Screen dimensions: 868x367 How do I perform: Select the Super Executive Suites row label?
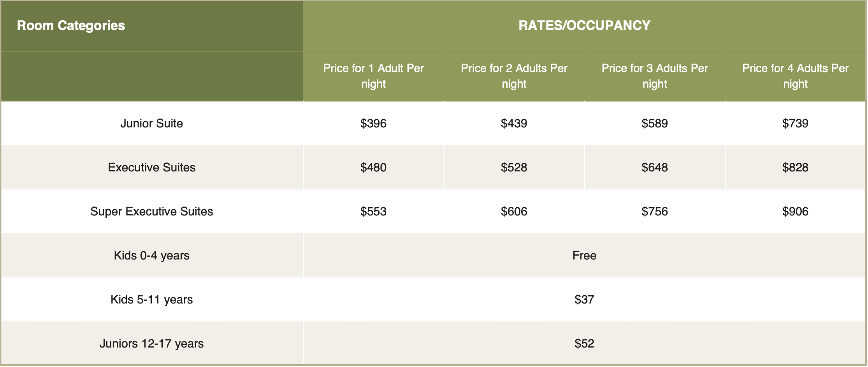[151, 212]
